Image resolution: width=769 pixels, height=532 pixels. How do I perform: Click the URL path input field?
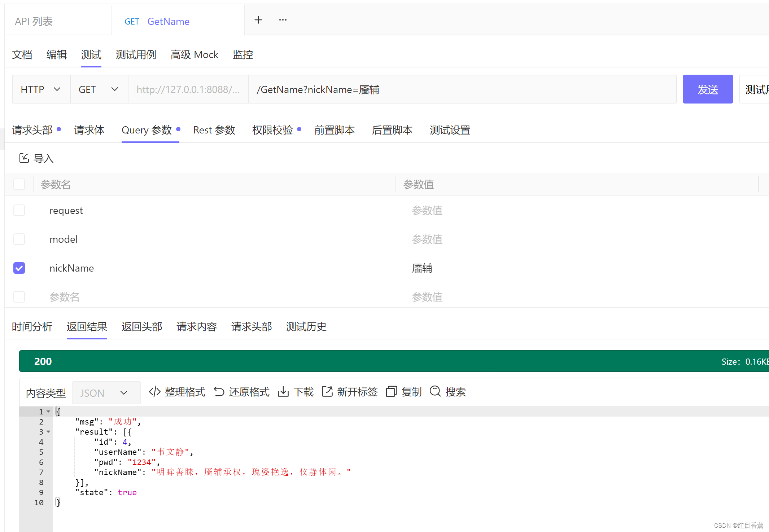(462, 89)
